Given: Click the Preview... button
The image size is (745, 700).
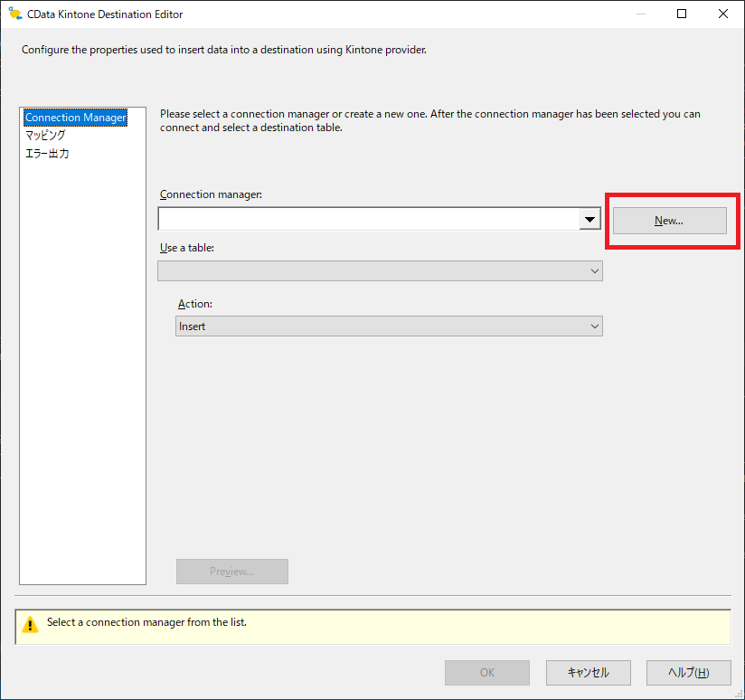Looking at the screenshot, I should 231,572.
